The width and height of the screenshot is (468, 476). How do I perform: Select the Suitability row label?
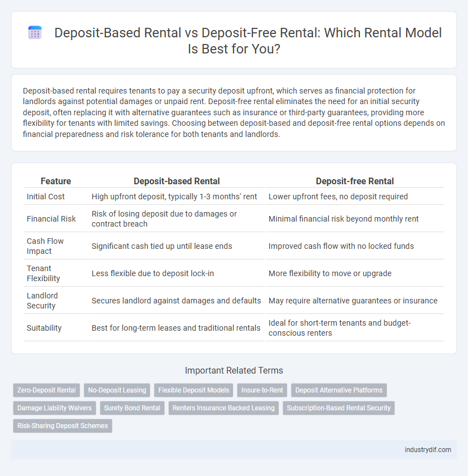click(44, 328)
